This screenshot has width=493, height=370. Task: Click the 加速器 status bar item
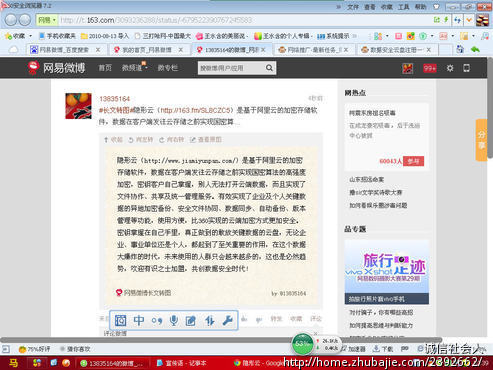tap(354, 349)
